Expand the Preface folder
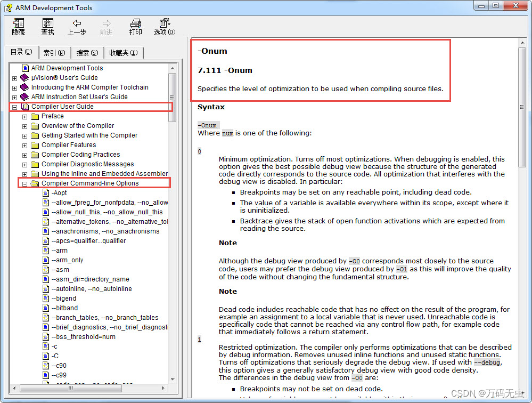 tap(25, 117)
